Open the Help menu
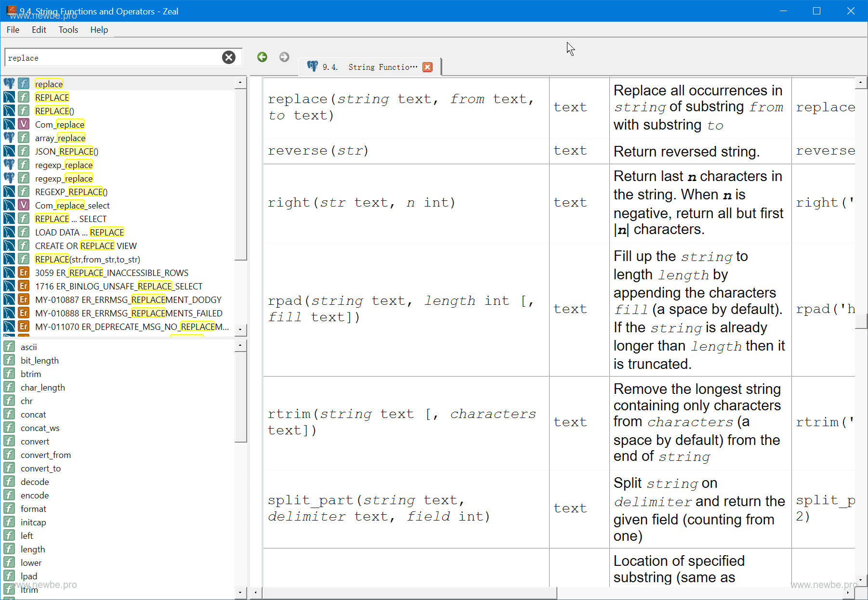The height and width of the screenshot is (600, 868). pyautogui.click(x=99, y=30)
